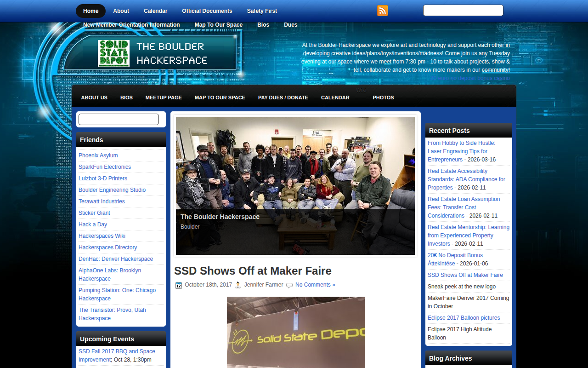Open the Laser Engraving Tips for Entrepreneurs post
This screenshot has width=588, height=368.
tap(461, 151)
